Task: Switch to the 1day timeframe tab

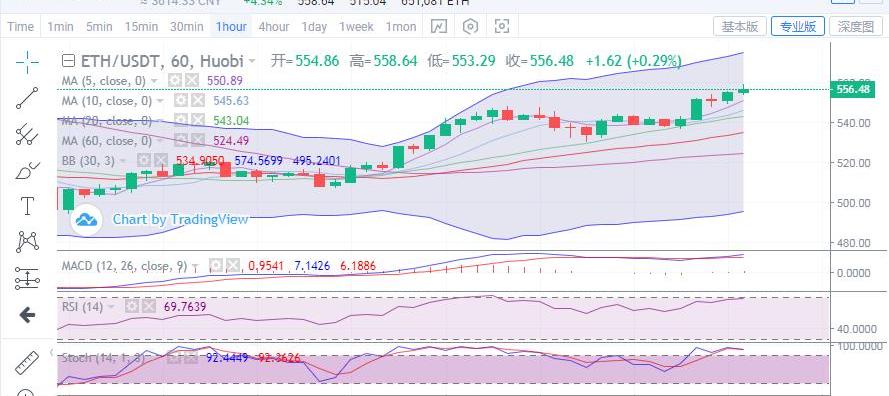Action: coord(314,27)
